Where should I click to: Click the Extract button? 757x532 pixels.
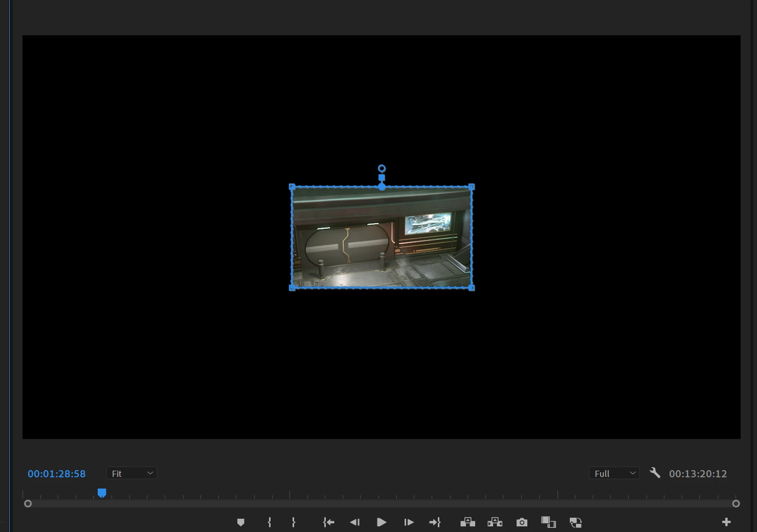click(495, 522)
